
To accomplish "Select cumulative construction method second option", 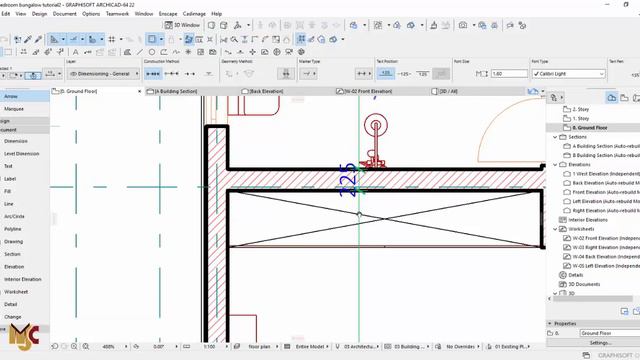I will 171,74.
